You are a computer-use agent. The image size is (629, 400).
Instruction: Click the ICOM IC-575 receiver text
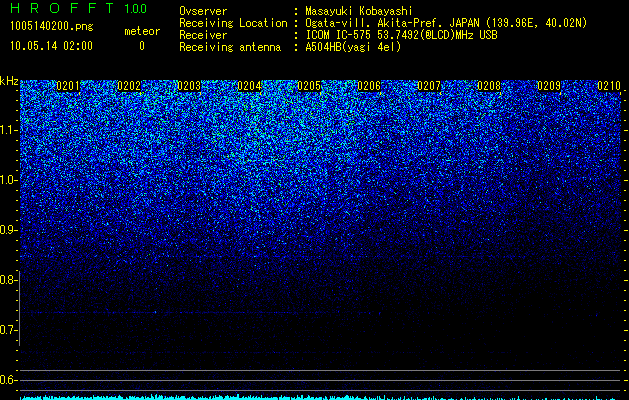(x=401, y=35)
